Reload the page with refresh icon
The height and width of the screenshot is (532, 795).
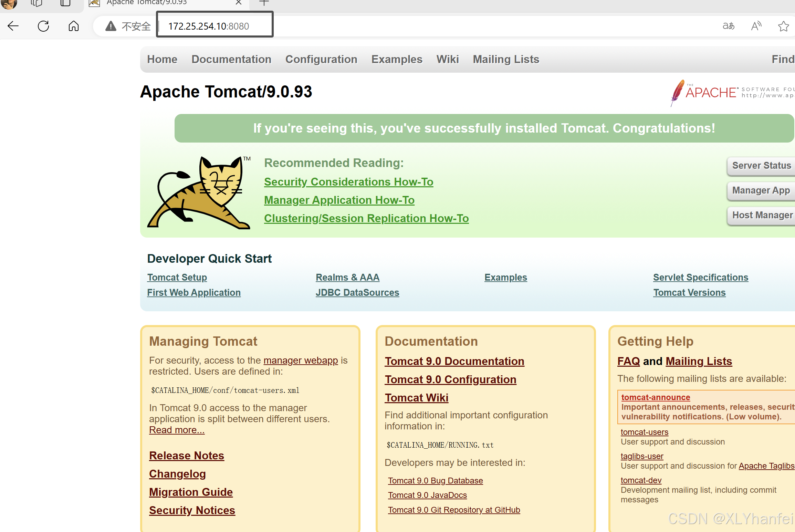43,26
